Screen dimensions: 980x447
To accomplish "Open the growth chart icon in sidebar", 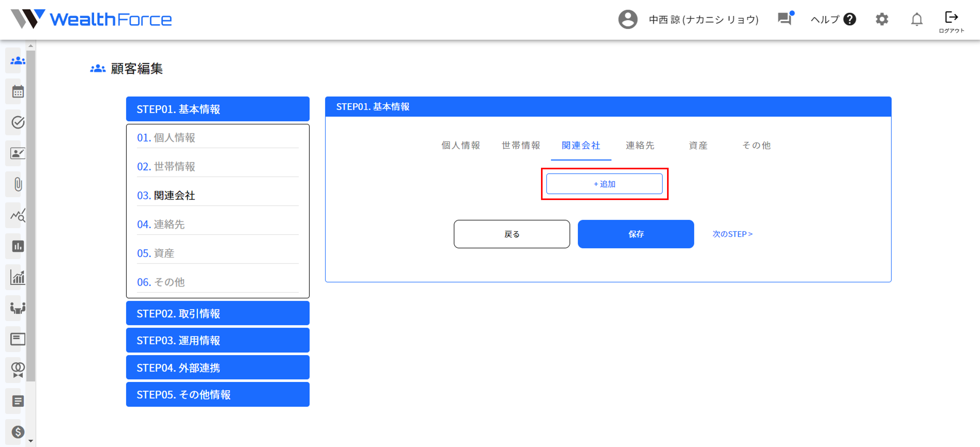I will (18, 277).
